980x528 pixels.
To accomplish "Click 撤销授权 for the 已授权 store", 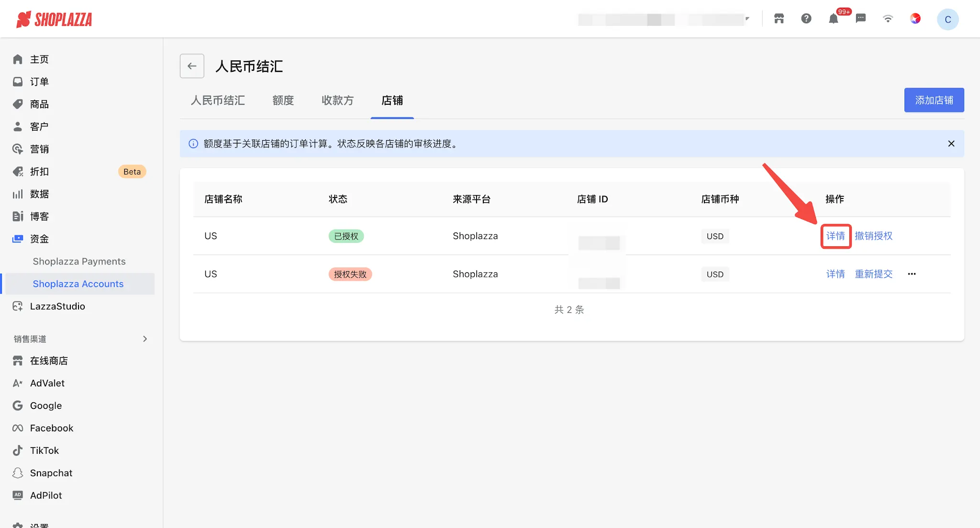I will click(x=874, y=236).
